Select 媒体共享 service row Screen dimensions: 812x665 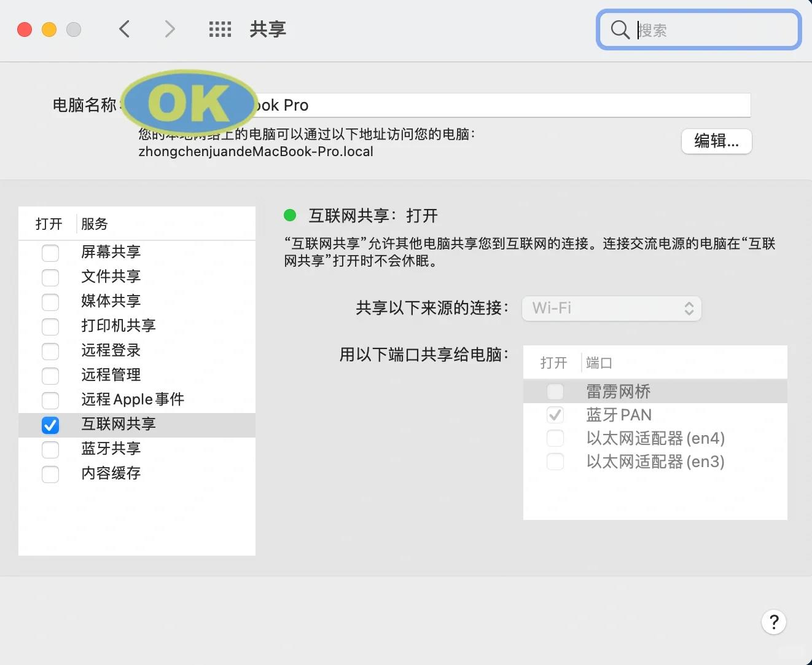coord(137,302)
